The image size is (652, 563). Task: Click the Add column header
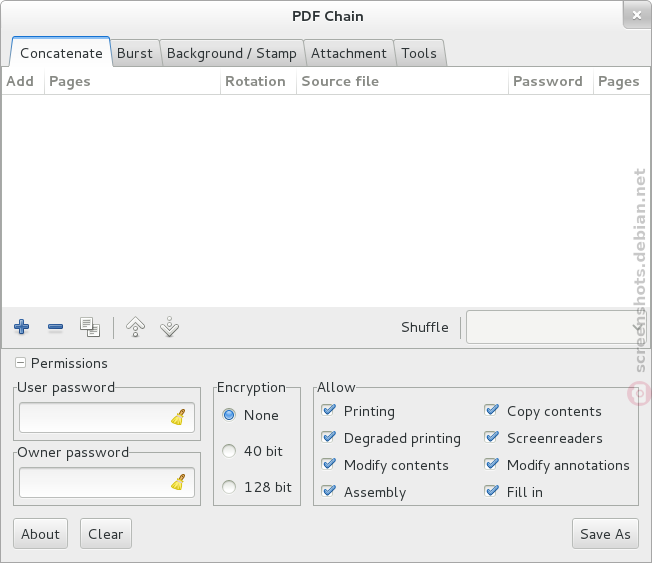click(x=23, y=81)
